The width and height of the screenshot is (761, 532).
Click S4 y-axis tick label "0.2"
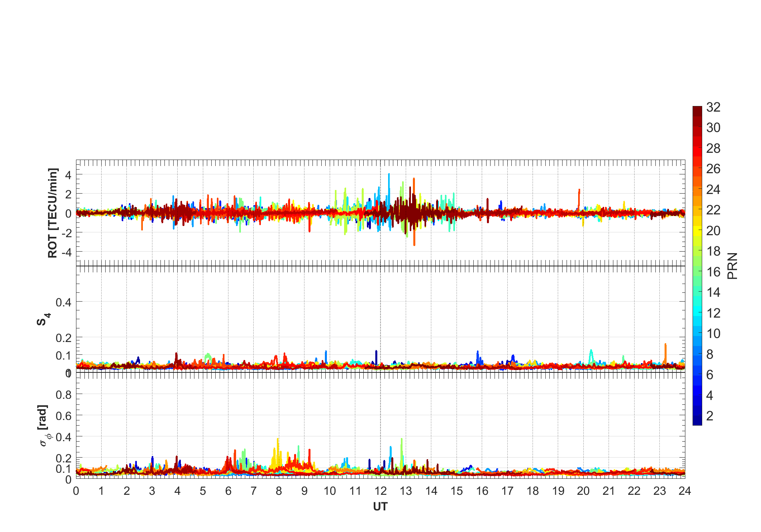[64, 338]
